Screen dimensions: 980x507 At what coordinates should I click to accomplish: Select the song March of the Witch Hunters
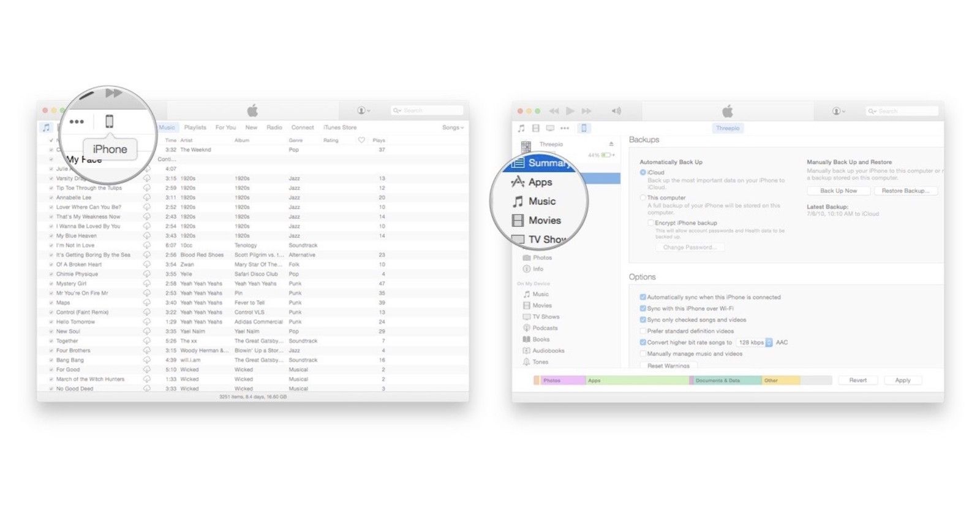pos(90,379)
